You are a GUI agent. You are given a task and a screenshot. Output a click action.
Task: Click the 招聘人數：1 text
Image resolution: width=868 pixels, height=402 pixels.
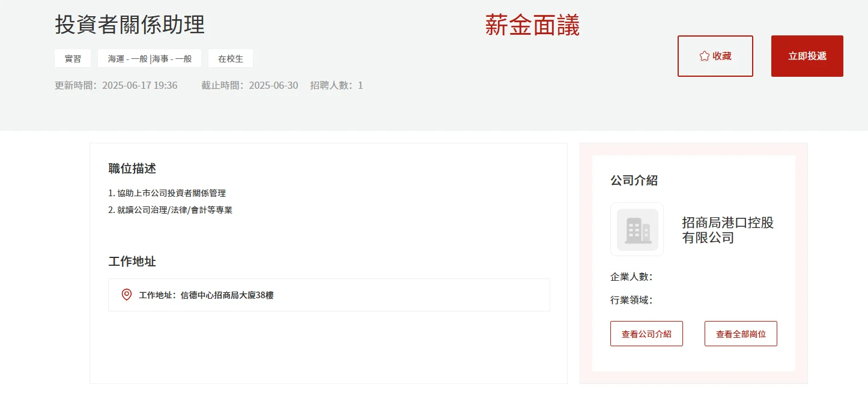click(336, 85)
